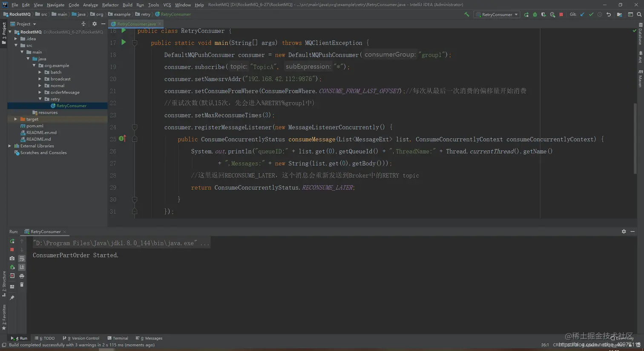Print the Run console output

tap(22, 276)
